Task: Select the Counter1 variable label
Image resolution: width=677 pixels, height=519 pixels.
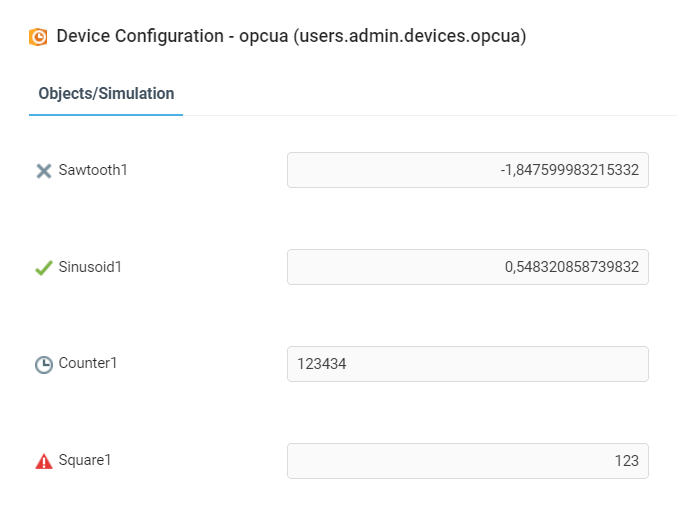Action: click(x=88, y=364)
